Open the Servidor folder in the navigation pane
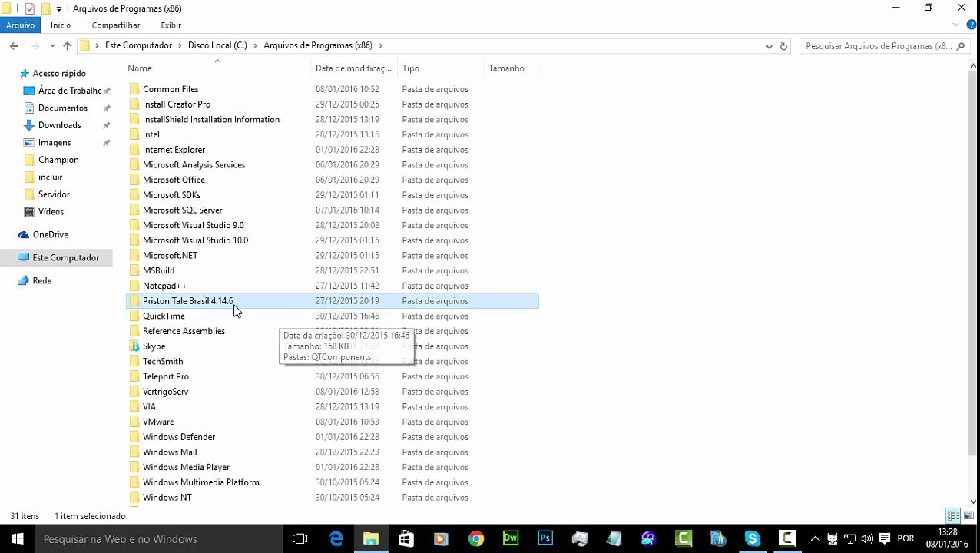Image resolution: width=980 pixels, height=553 pixels. [x=54, y=194]
